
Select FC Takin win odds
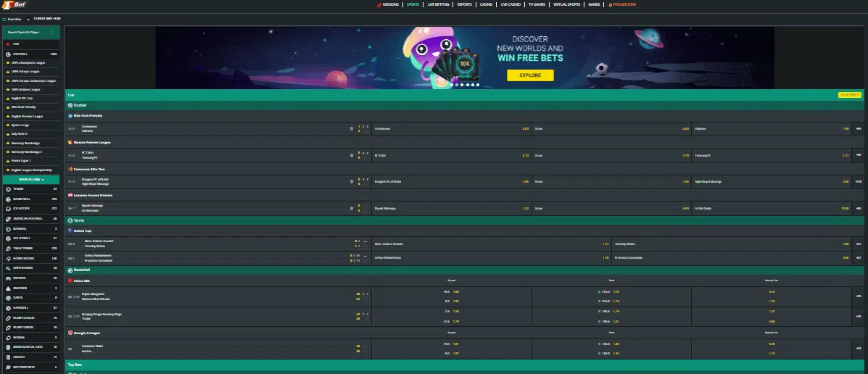click(451, 155)
